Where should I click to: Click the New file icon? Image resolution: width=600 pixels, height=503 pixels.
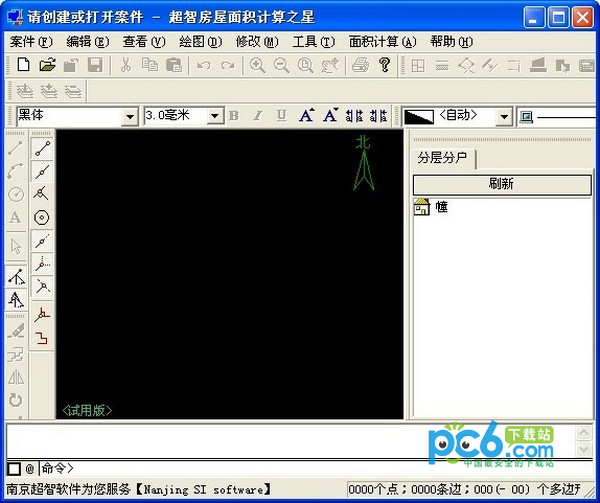(x=23, y=65)
